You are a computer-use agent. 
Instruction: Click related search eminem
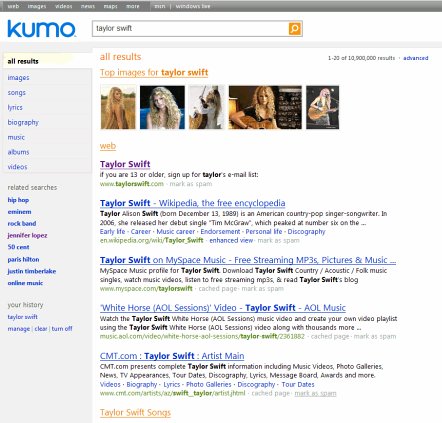tap(19, 212)
